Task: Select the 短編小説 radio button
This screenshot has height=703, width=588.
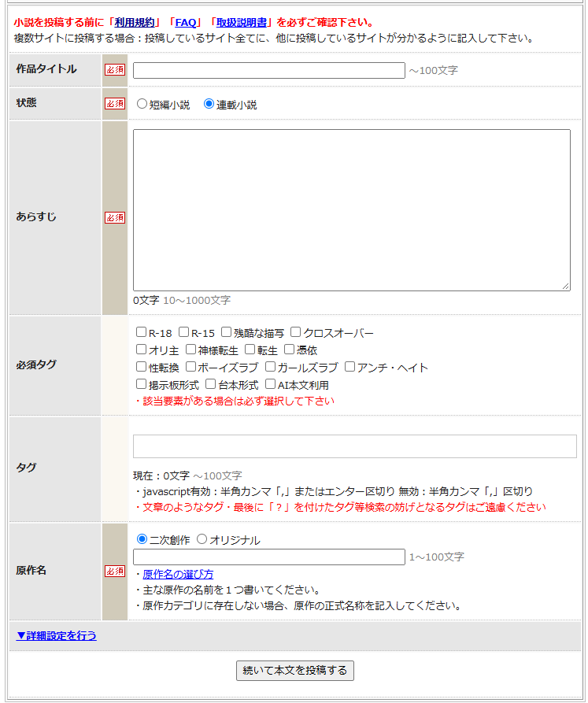Action: [142, 104]
